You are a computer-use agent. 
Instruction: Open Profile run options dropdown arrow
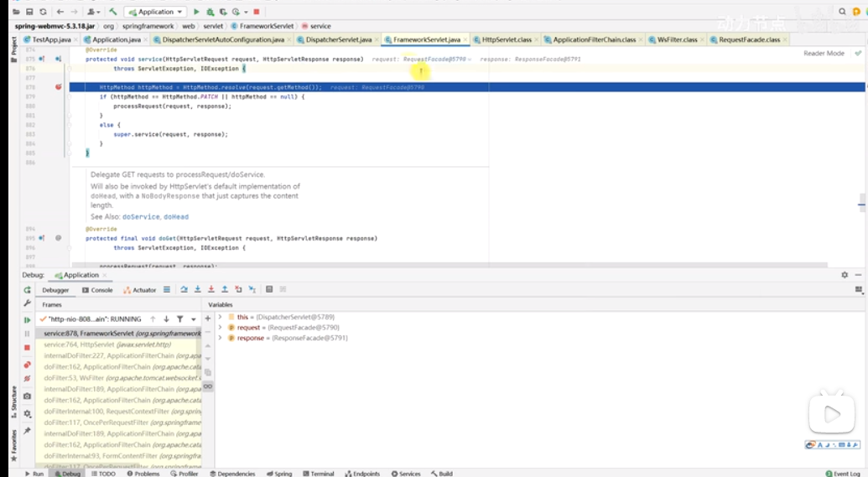coord(246,12)
